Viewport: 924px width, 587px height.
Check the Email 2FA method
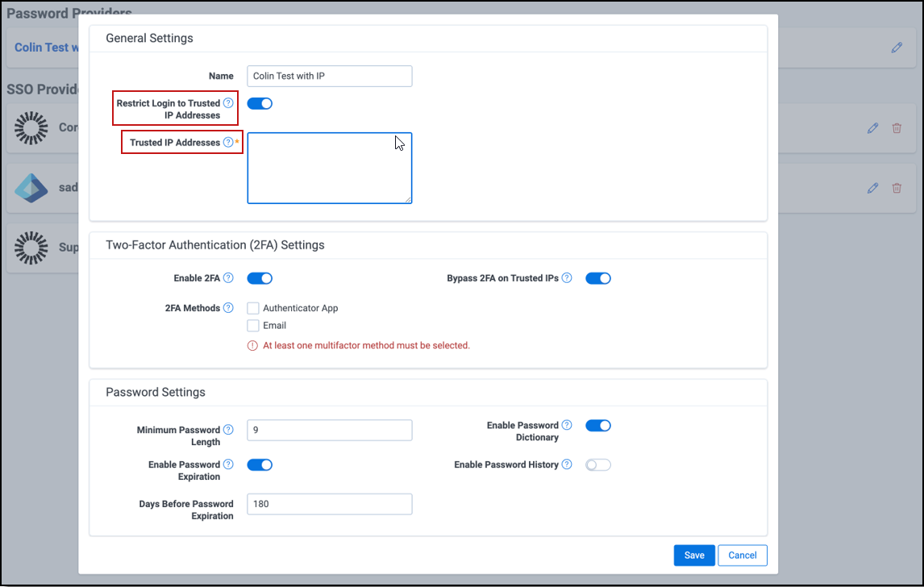click(252, 326)
